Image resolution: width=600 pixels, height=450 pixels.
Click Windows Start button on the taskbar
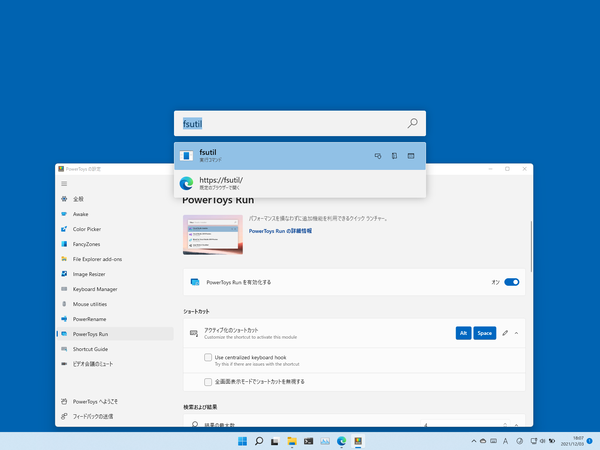click(x=241, y=440)
